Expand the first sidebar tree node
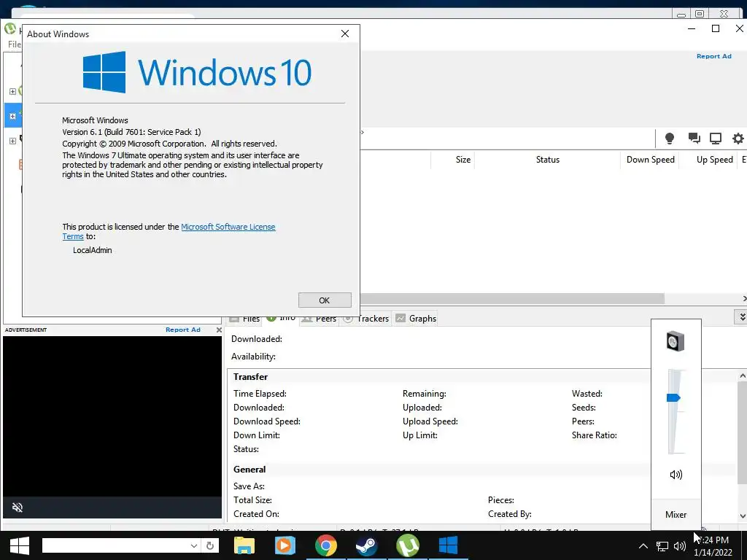747x560 pixels. click(x=13, y=91)
